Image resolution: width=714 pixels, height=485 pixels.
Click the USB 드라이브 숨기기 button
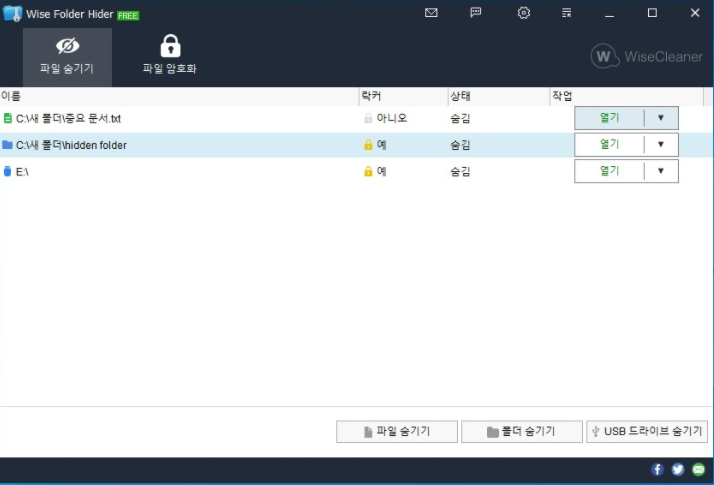(x=647, y=431)
